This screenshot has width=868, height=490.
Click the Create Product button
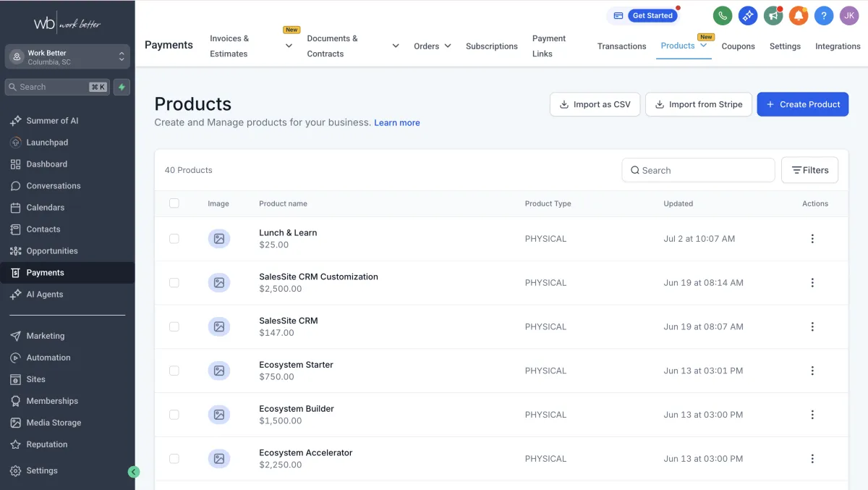click(802, 104)
